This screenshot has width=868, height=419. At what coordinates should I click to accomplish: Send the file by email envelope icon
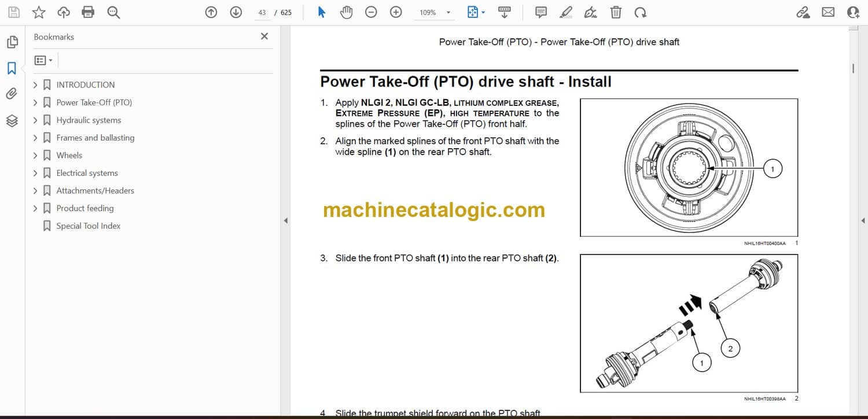(x=828, y=12)
